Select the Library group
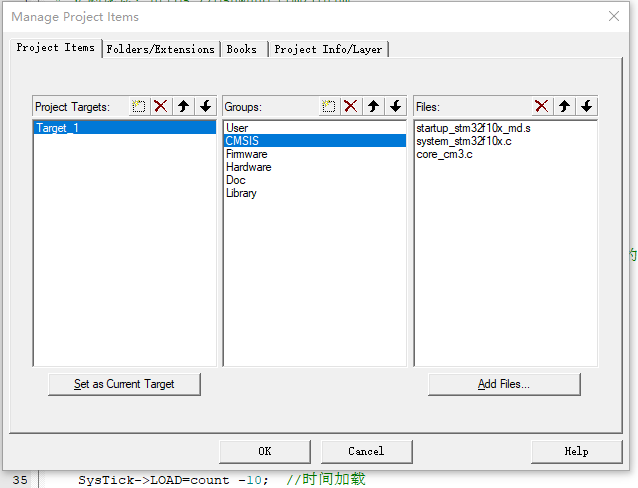 pyautogui.click(x=315, y=193)
